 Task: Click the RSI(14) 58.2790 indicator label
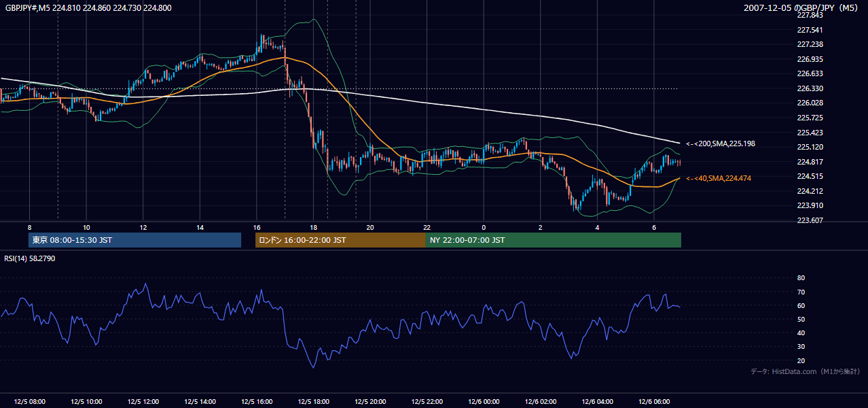[x=30, y=258]
